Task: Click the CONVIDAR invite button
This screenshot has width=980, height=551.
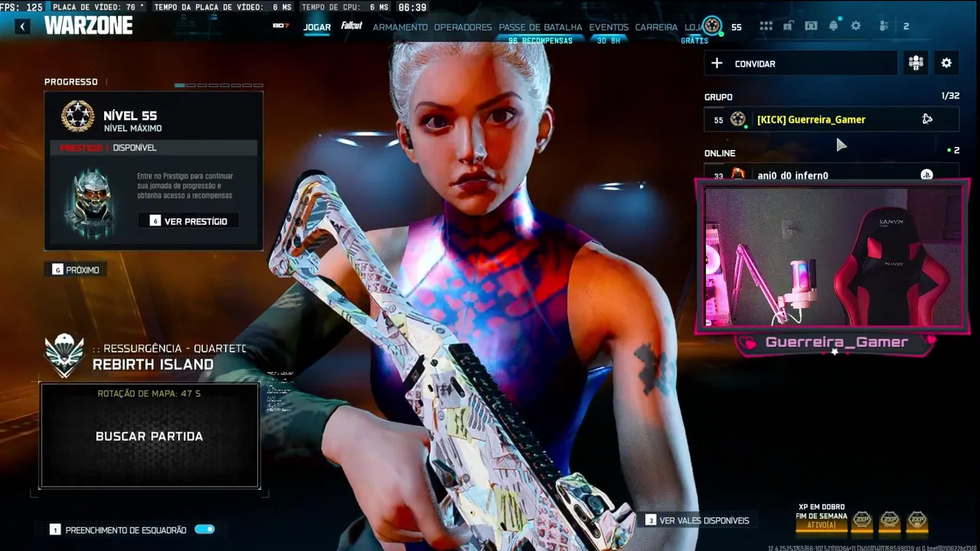Action: click(x=801, y=64)
